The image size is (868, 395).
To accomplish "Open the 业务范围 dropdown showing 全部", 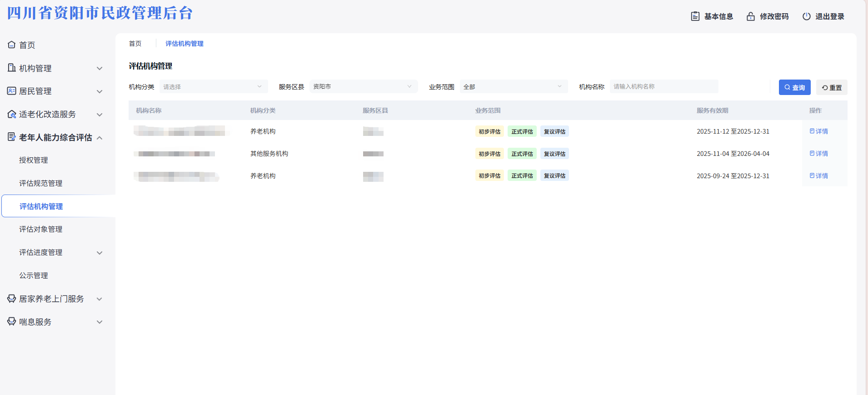I will [513, 87].
